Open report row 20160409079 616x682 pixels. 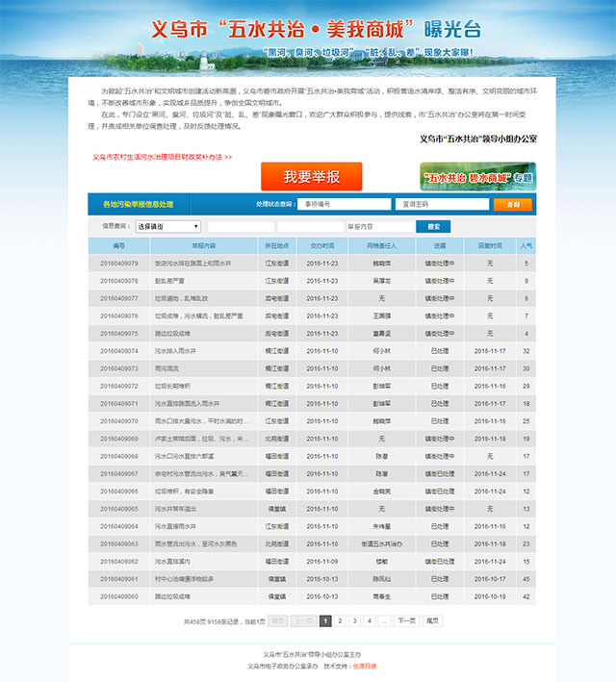(x=119, y=263)
